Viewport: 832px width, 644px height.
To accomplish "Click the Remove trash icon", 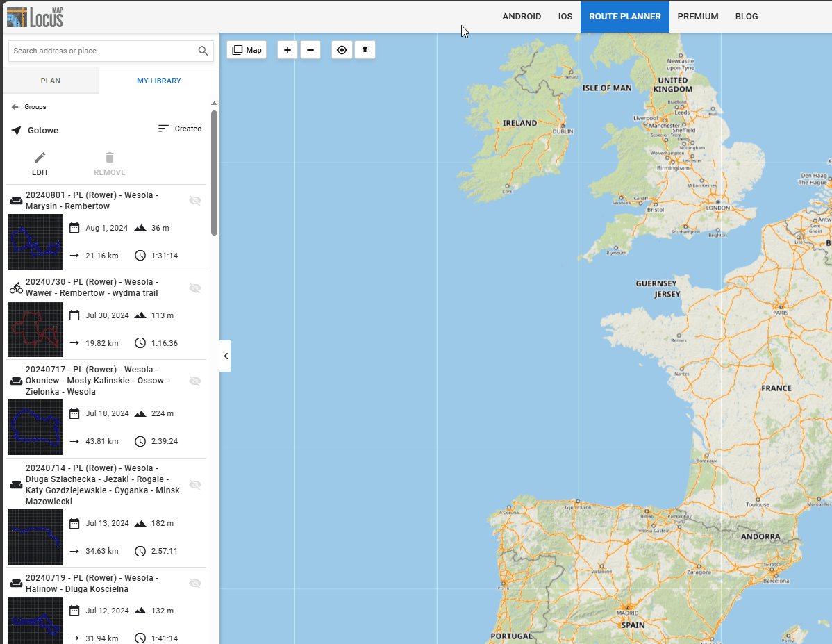I will (110, 158).
